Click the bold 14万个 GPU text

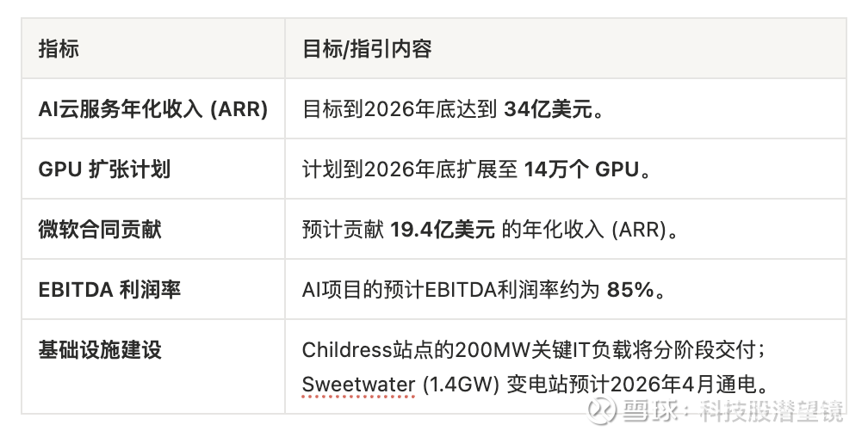coord(581,169)
